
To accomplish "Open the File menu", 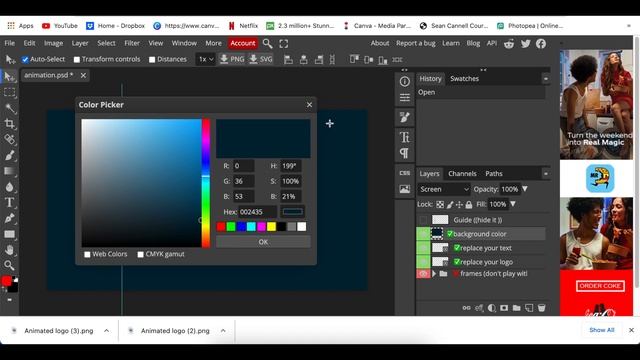I will point(9,43).
